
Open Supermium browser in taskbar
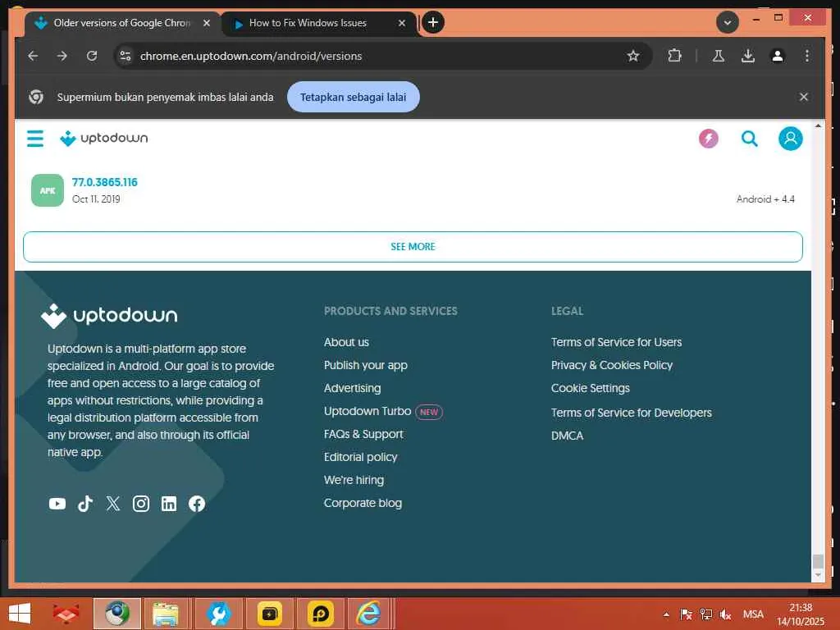click(116, 614)
